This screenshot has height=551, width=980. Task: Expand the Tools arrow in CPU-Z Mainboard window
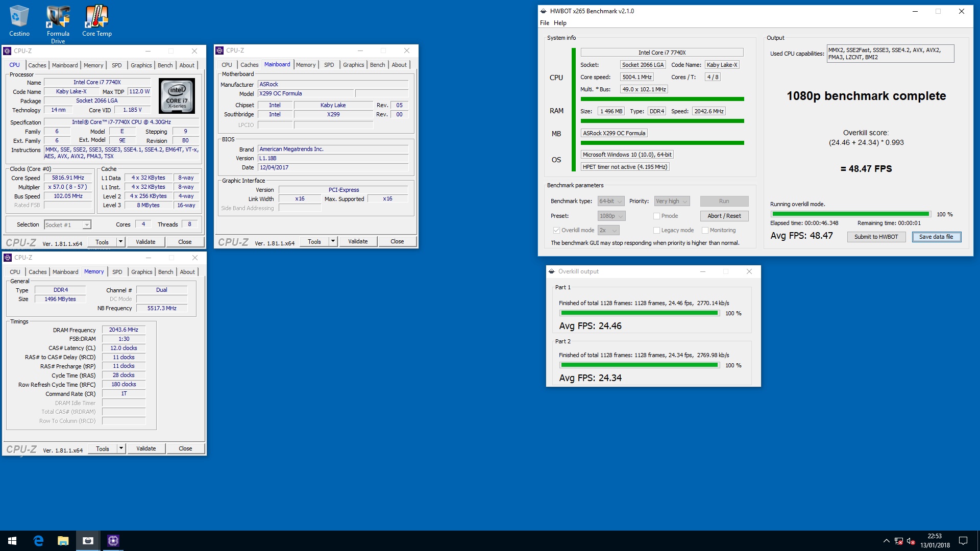333,241
